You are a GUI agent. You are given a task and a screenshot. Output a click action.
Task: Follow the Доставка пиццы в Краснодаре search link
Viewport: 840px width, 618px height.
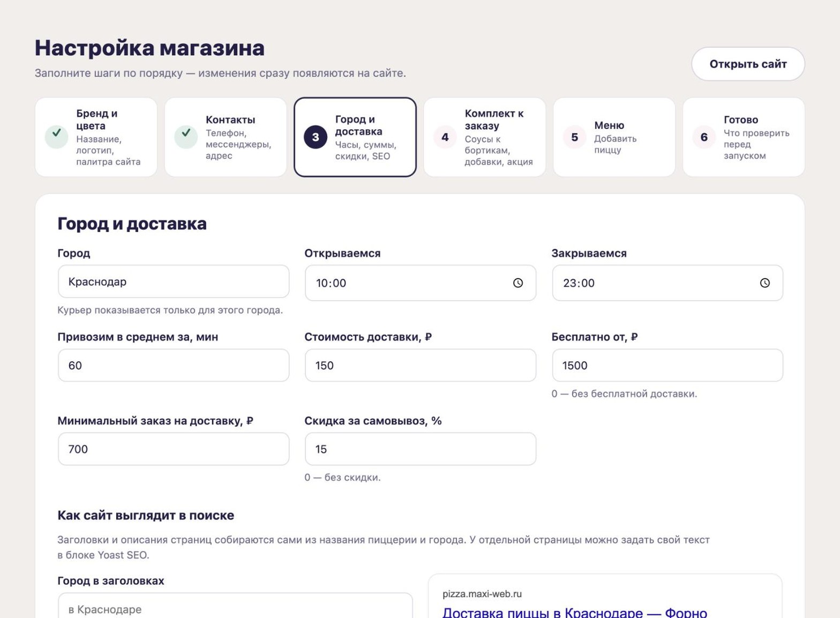coord(574,612)
